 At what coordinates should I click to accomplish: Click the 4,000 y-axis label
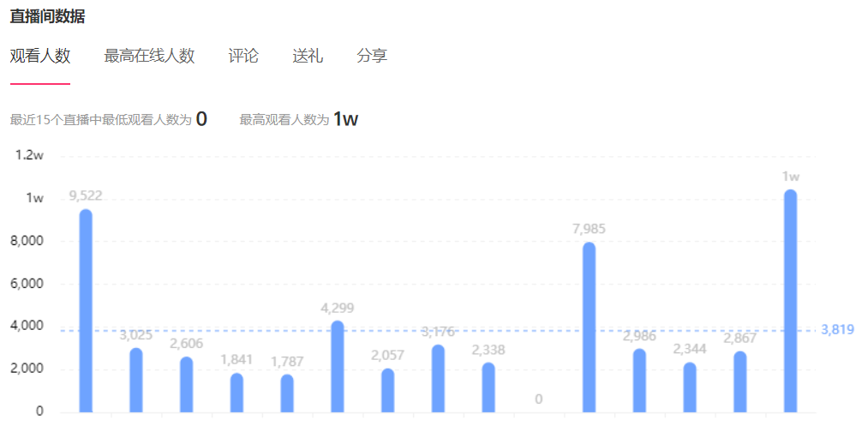point(27,326)
